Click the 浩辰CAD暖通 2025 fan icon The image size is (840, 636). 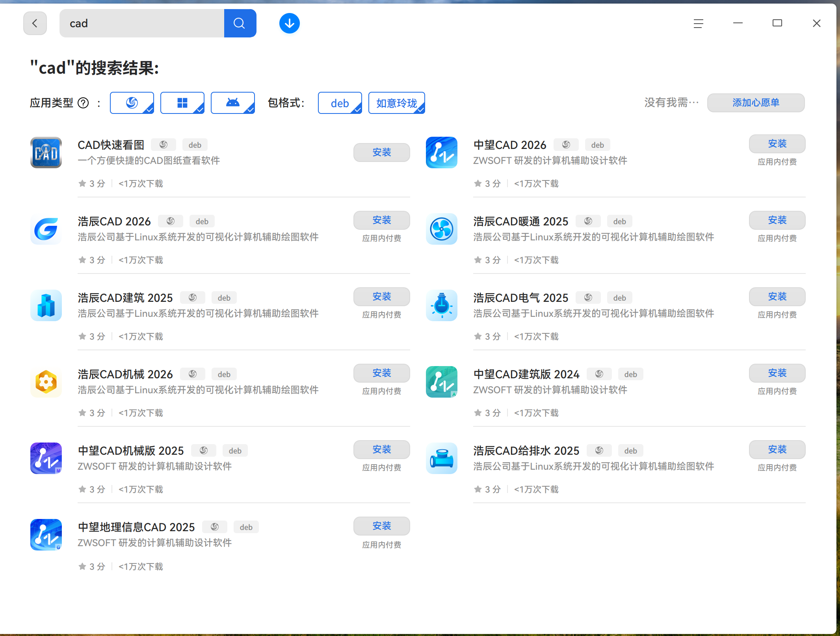coord(441,229)
